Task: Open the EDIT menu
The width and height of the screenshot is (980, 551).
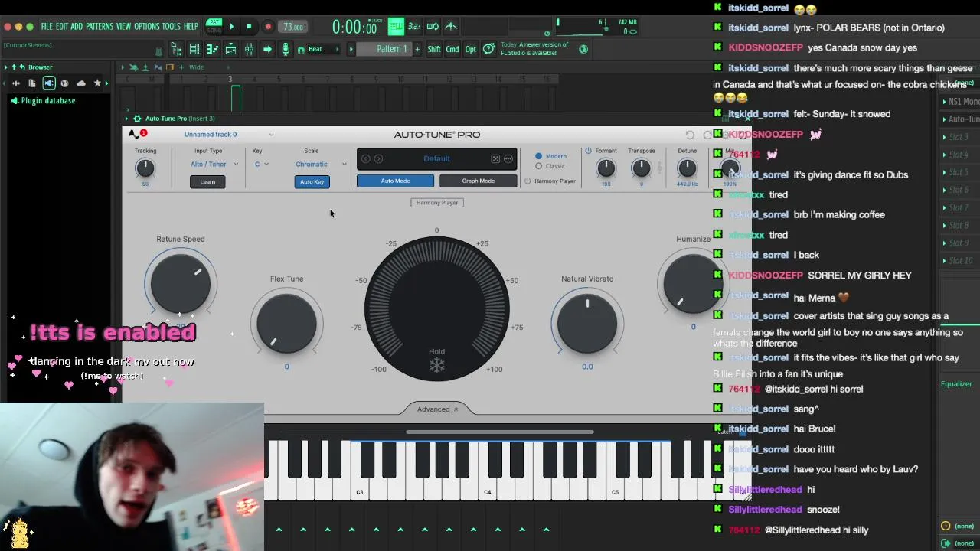Action: tap(62, 27)
